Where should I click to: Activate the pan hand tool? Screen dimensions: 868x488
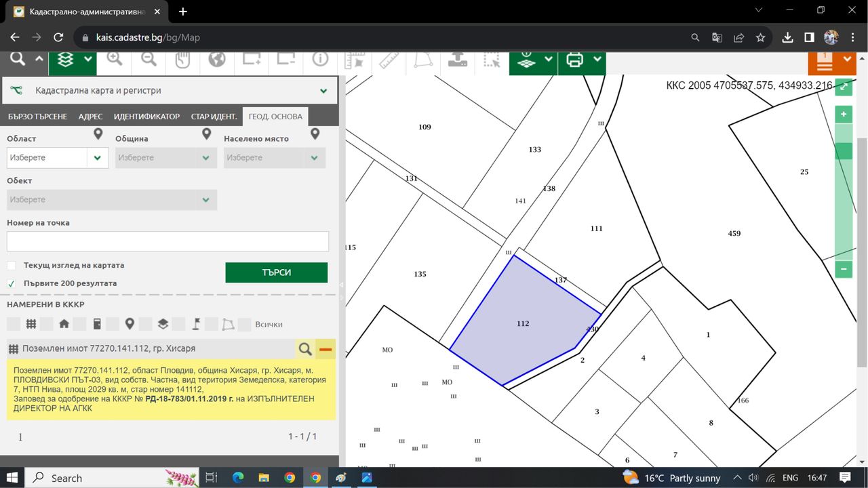(x=182, y=60)
